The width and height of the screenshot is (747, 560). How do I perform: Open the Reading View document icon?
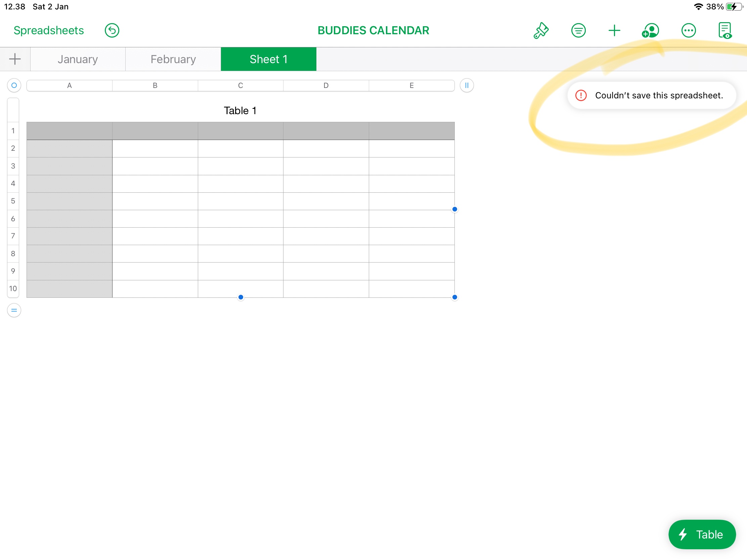tap(726, 30)
